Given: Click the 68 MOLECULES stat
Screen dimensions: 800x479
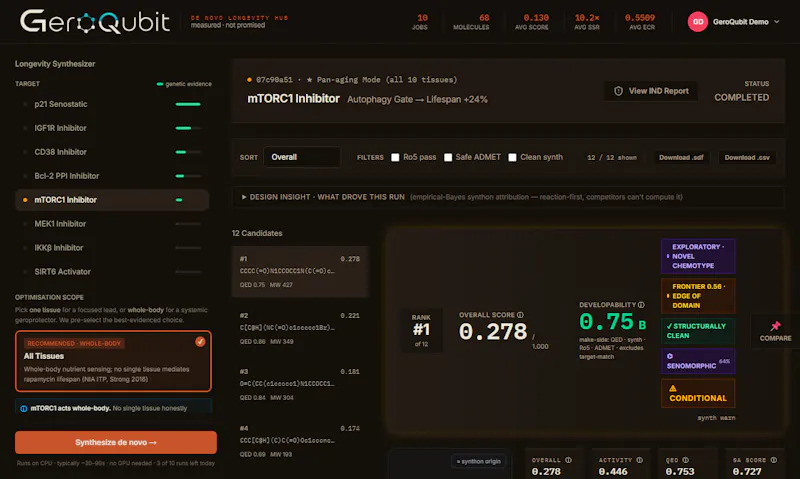Looking at the screenshot, I should tap(471, 22).
